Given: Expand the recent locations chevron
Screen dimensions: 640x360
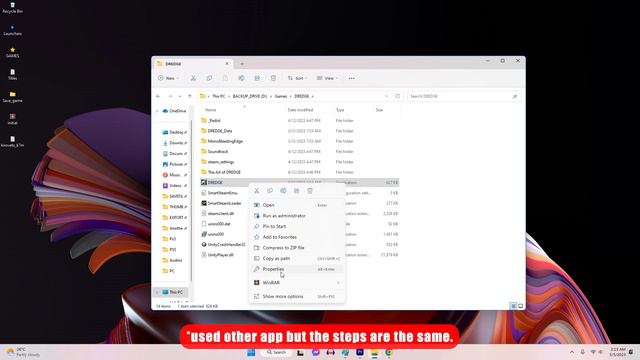Looking at the screenshot, I should click(x=180, y=96).
